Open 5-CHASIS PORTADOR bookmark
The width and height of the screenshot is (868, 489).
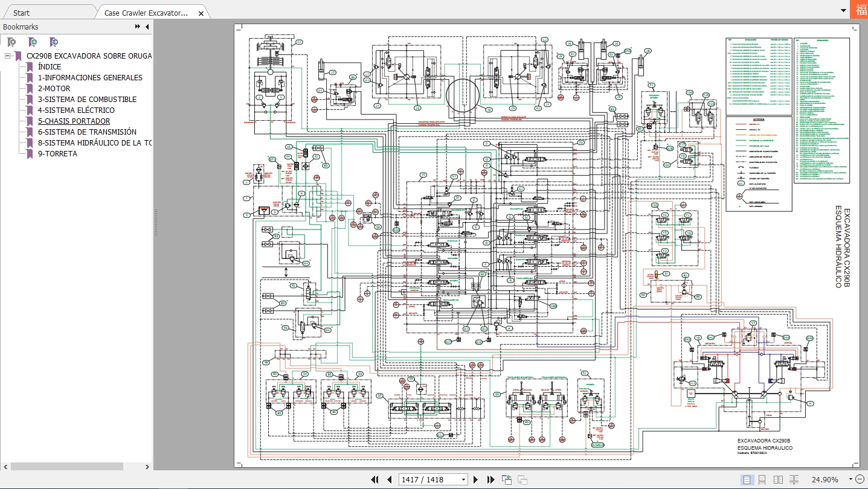point(74,121)
